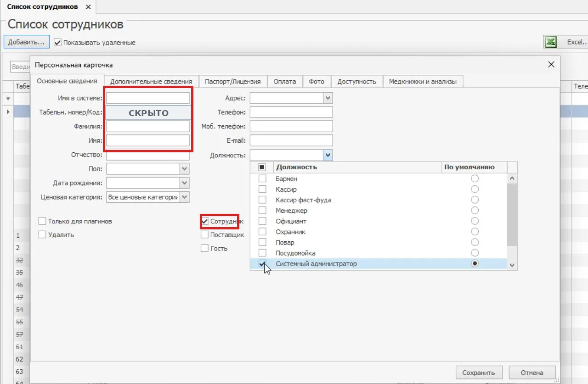Toggle Показывать удаленные checkbox
Viewport: 588px width, 384px height.
tap(57, 42)
